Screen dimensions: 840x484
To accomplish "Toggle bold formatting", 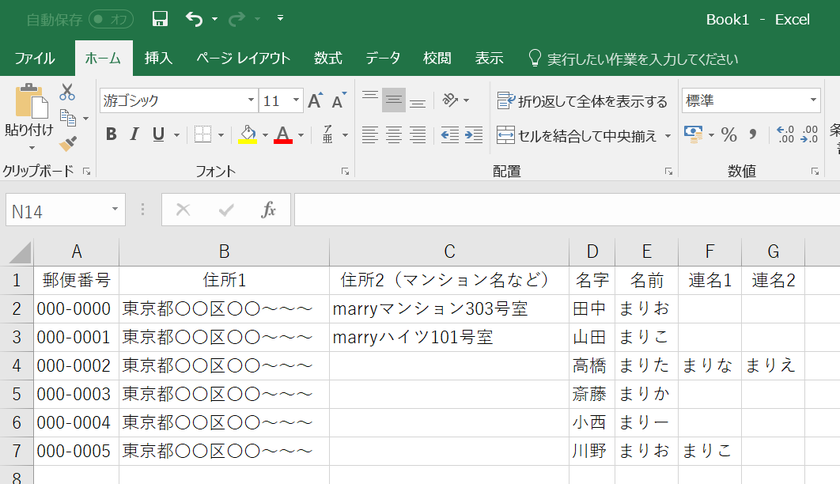I will point(111,134).
